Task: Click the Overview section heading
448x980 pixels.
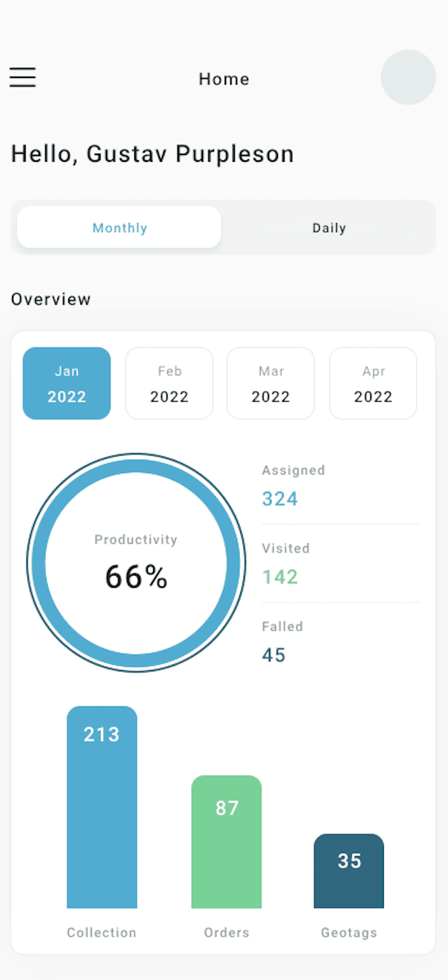Action: tap(51, 299)
